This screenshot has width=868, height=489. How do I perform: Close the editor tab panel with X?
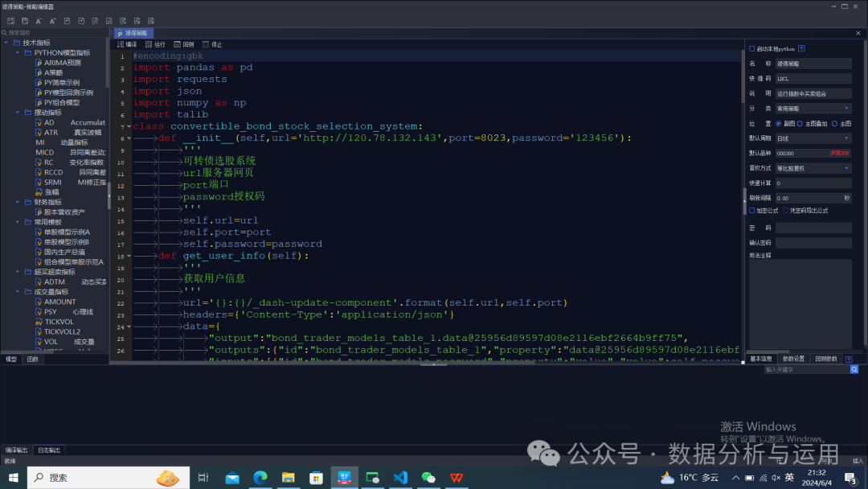858,33
